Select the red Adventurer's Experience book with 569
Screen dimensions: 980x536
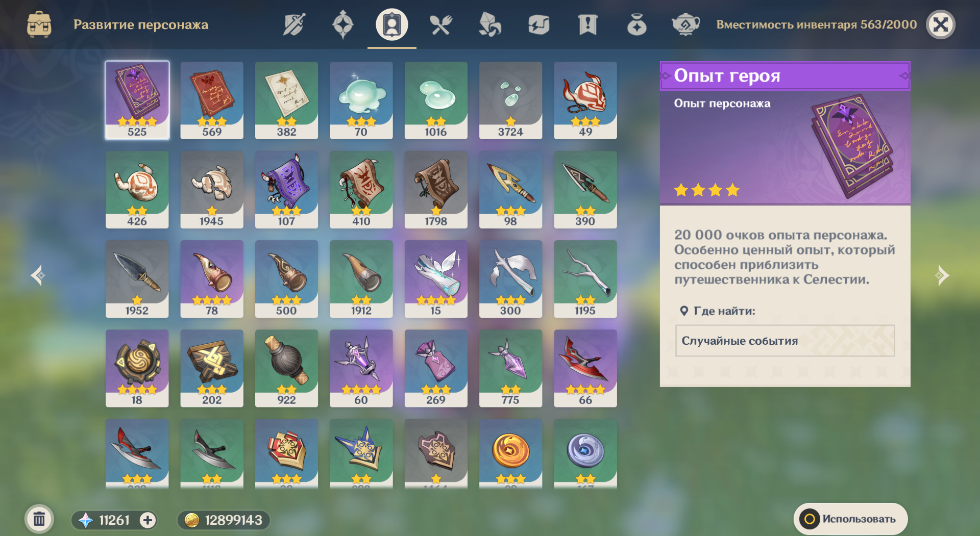pyautogui.click(x=212, y=100)
